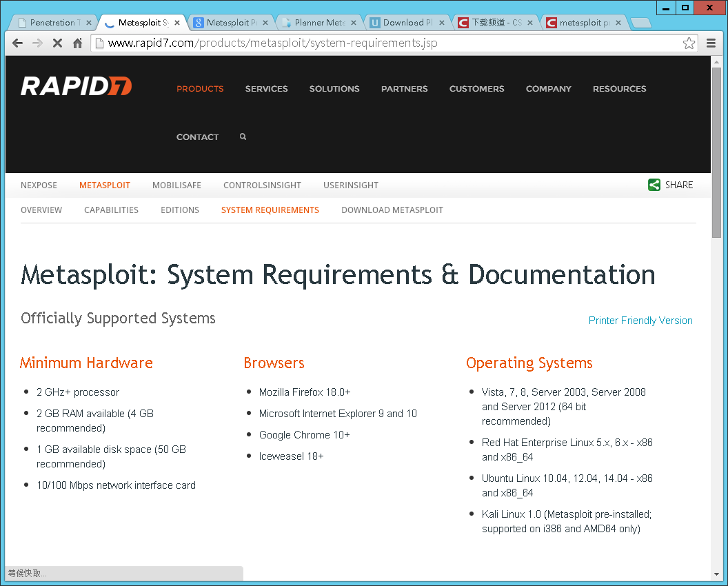
Task: Click the scrollbar down arrow
Action: 716,574
